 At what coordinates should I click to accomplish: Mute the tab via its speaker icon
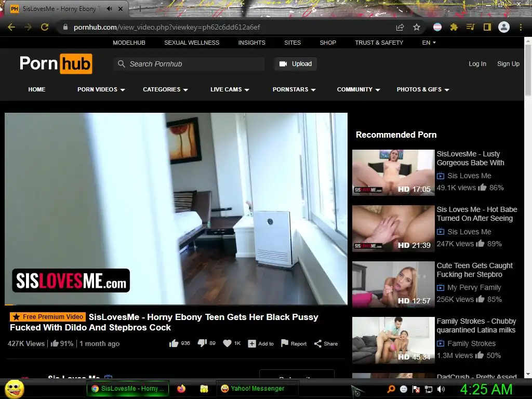(109, 9)
